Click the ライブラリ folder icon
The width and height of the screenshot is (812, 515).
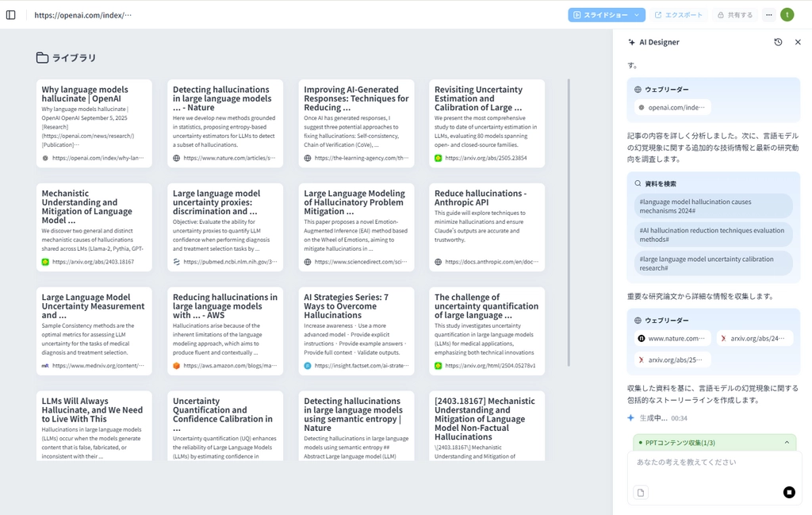(x=42, y=58)
